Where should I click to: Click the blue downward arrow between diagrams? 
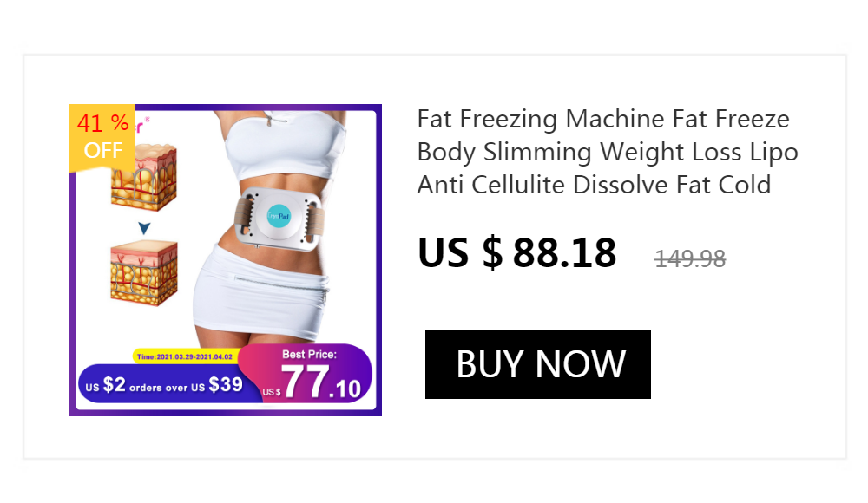coord(144,228)
